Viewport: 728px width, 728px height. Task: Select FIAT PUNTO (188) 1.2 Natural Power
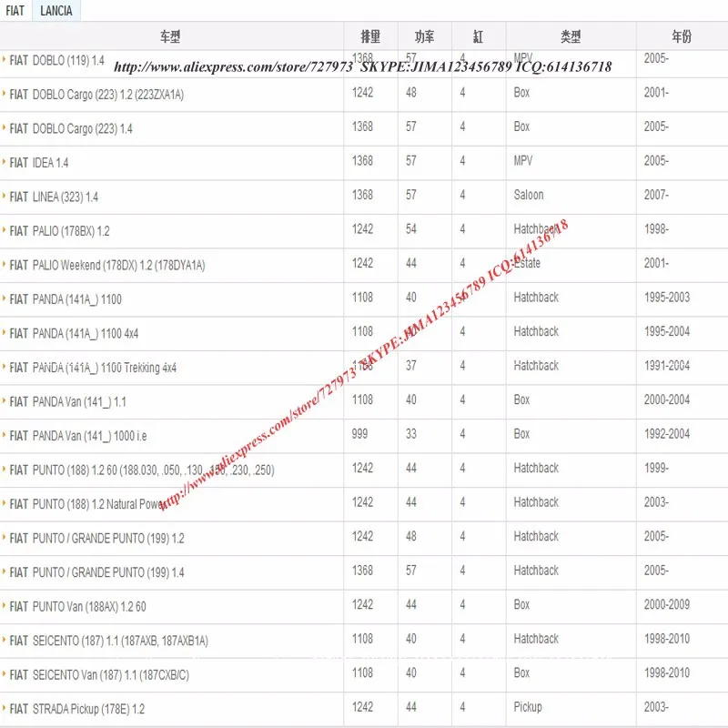[x=88, y=504]
